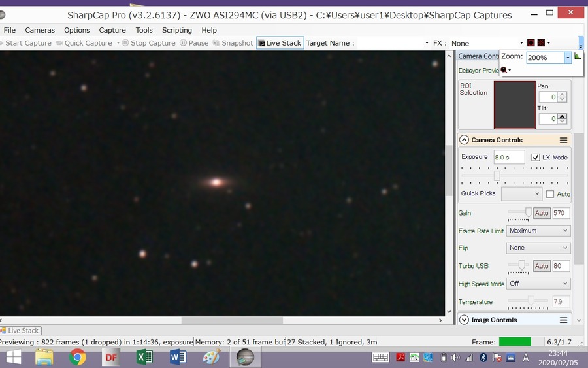Click the horizontal scrollbar thumb under preview

[232, 320]
